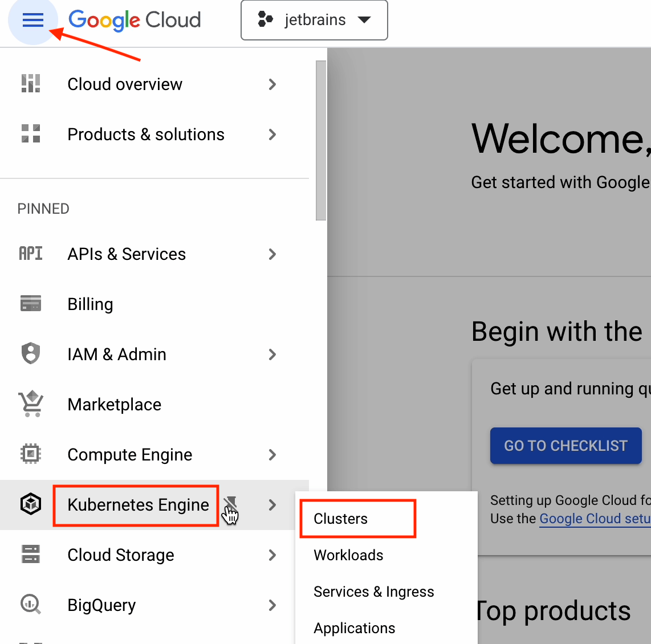Click the Marketplace cart icon
The image size is (651, 644).
point(31,404)
